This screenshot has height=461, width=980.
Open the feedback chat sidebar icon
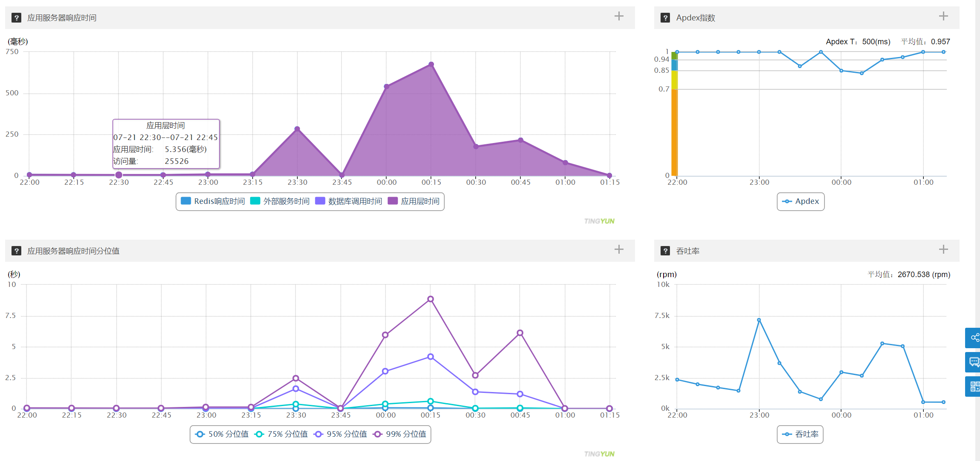point(974,362)
